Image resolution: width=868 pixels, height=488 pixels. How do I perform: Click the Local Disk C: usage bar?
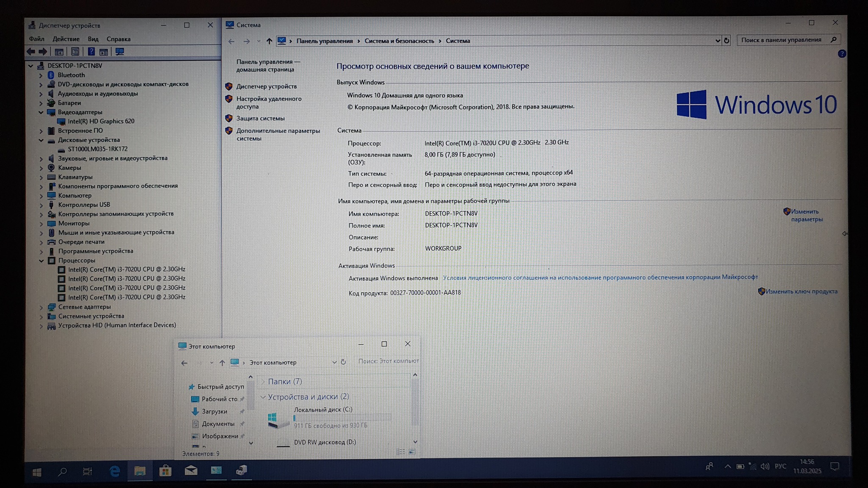point(342,418)
